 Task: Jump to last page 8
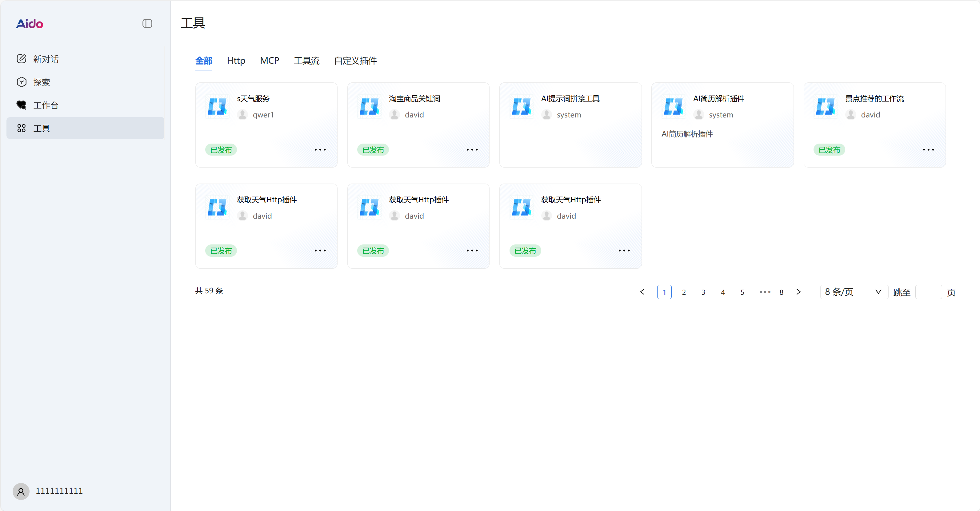coord(781,292)
